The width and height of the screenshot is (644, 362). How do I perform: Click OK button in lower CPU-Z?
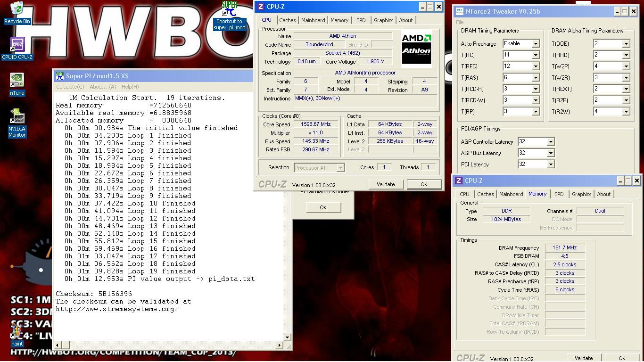pos(622,358)
